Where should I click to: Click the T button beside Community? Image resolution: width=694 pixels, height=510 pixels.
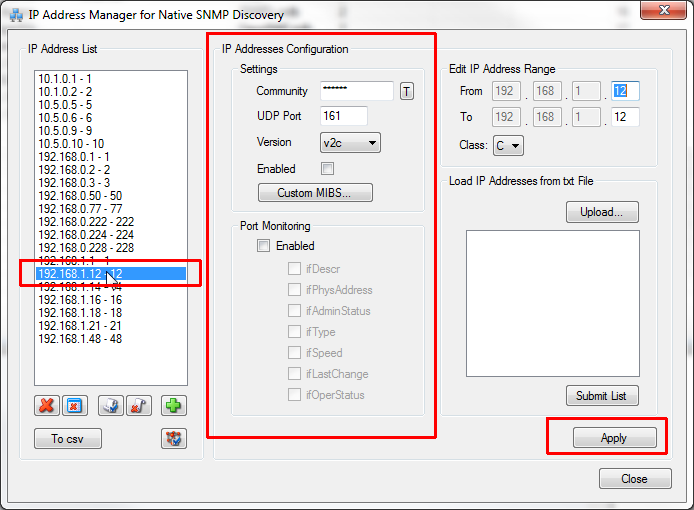coord(407,91)
